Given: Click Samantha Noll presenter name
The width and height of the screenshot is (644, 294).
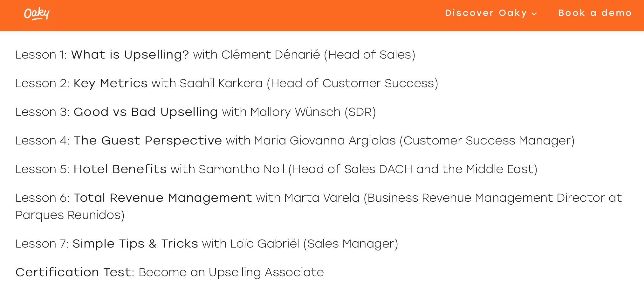Looking at the screenshot, I should pos(242,169).
